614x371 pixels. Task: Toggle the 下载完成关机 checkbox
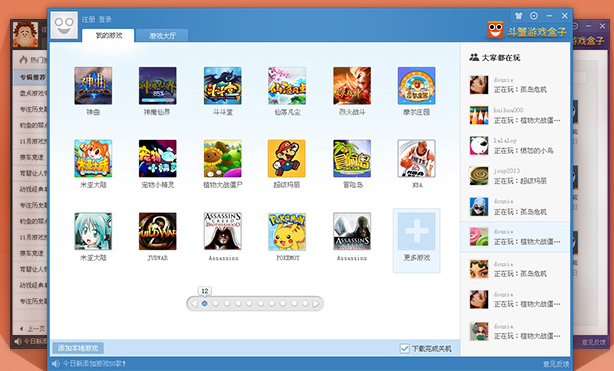pos(405,348)
